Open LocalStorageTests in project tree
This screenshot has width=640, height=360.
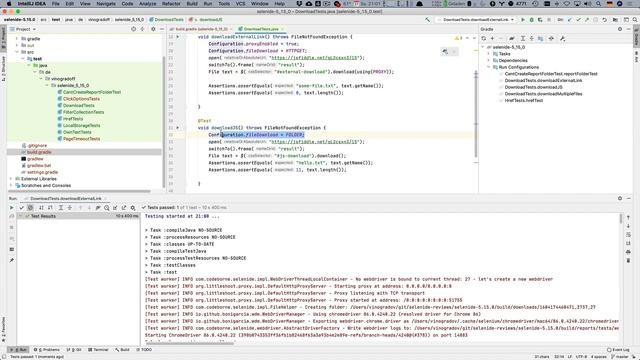pyautogui.click(x=81, y=125)
